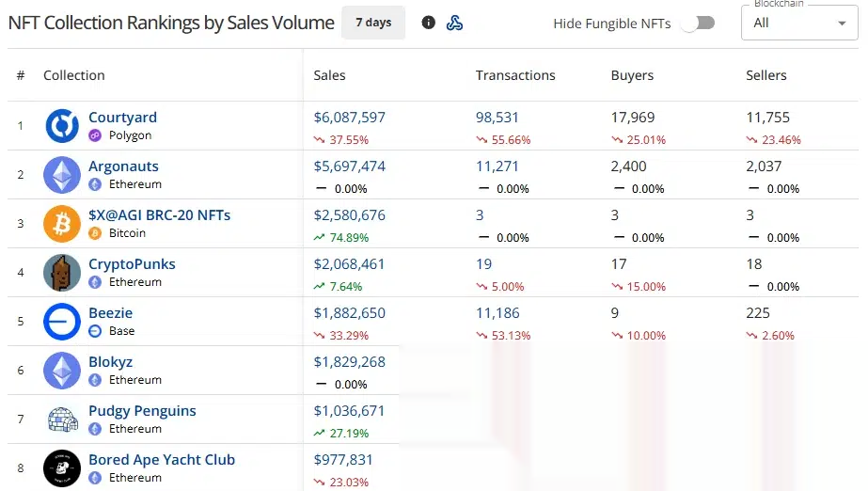The width and height of the screenshot is (868, 491).
Task: Click the Bored Ape Yacht Club logo
Action: [x=62, y=468]
